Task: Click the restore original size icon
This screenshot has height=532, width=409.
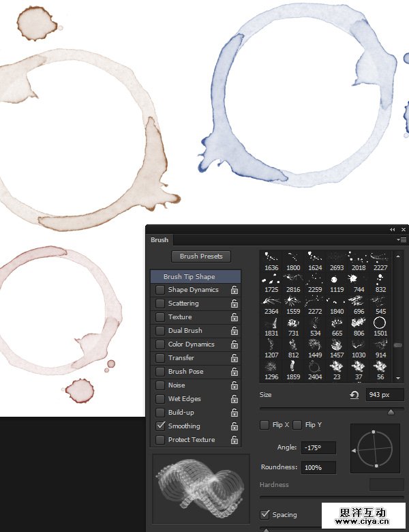Action: pos(354,395)
